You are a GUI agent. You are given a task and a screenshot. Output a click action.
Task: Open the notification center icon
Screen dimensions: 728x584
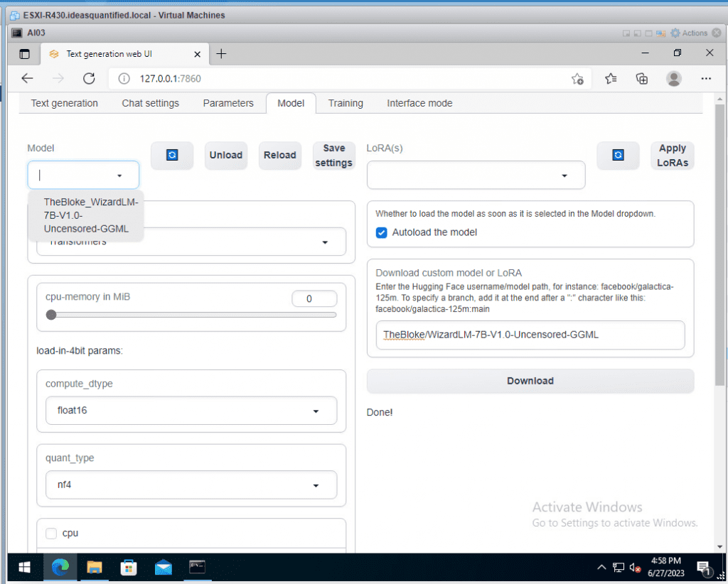pos(703,568)
